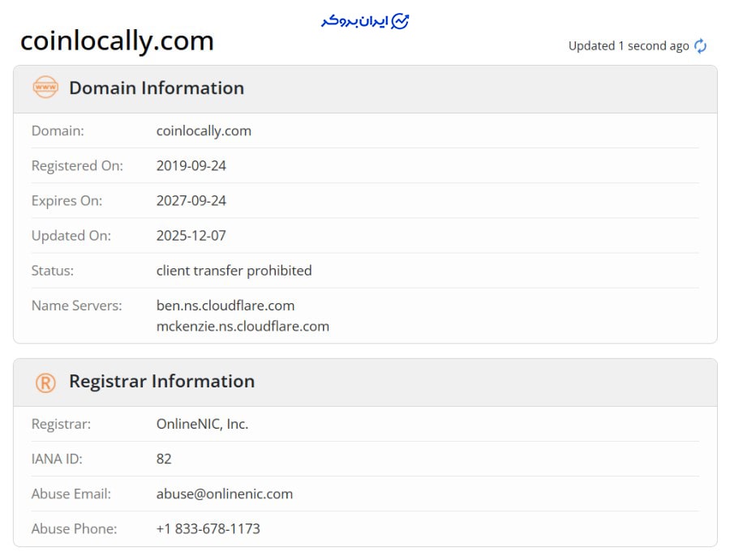Click the Updated 1 second ago text
The image size is (730, 560).
(x=629, y=46)
